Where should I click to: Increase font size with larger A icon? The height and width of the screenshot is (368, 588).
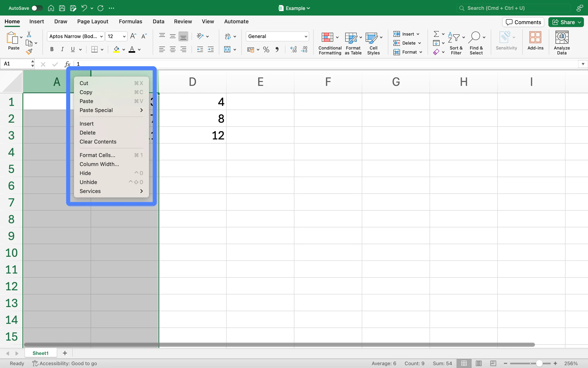click(x=133, y=36)
